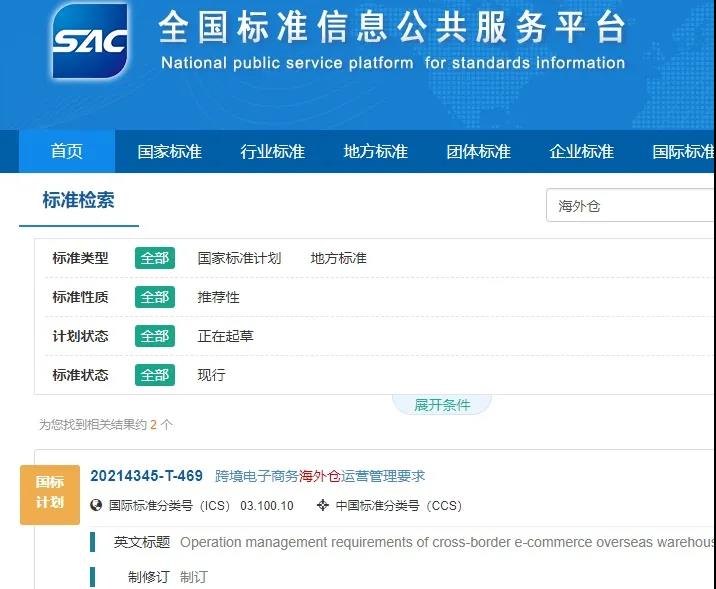Click the ICS value 03.100.10
Viewport: 716px width, 589px height.
(x=267, y=506)
